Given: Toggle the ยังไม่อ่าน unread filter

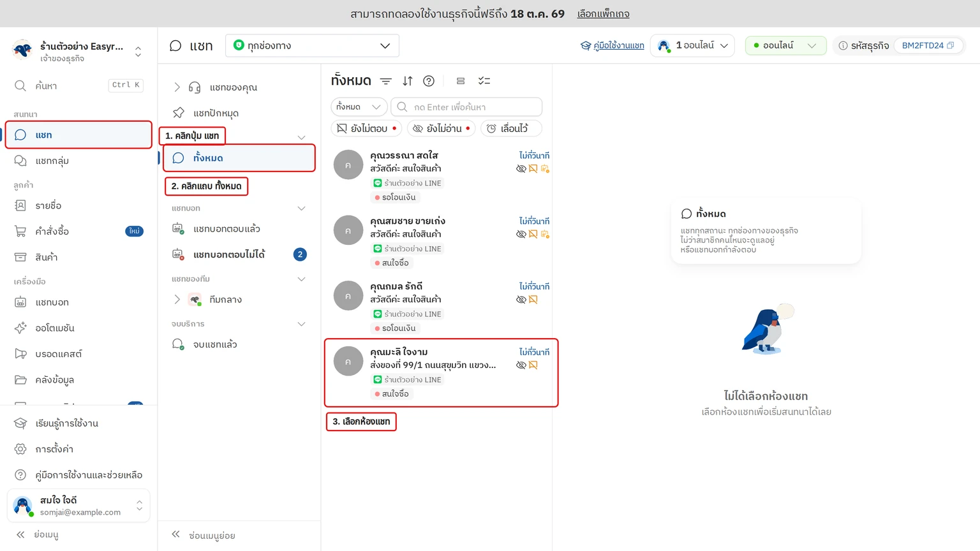Looking at the screenshot, I should (442, 128).
